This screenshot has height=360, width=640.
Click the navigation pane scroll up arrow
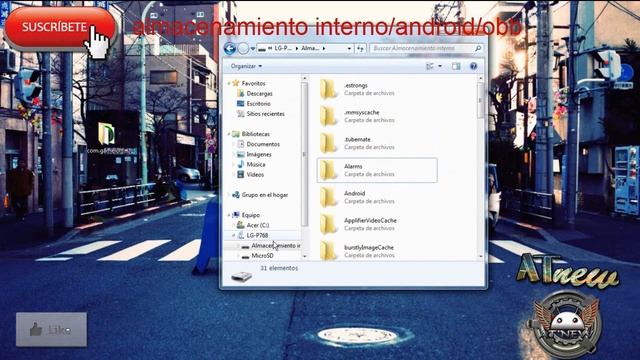[x=304, y=78]
